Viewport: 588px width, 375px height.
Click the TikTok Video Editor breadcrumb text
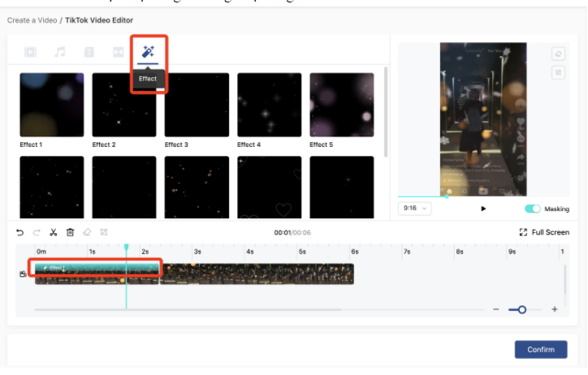pyautogui.click(x=99, y=20)
